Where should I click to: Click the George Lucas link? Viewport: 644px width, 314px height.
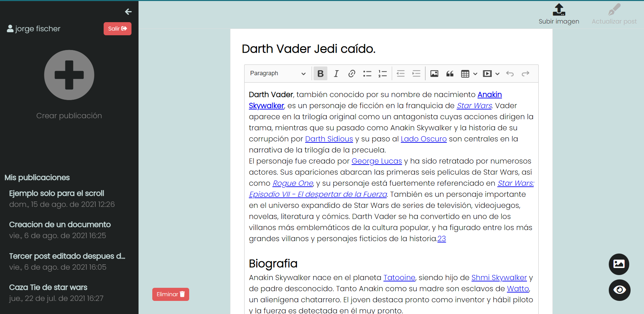pos(377,161)
